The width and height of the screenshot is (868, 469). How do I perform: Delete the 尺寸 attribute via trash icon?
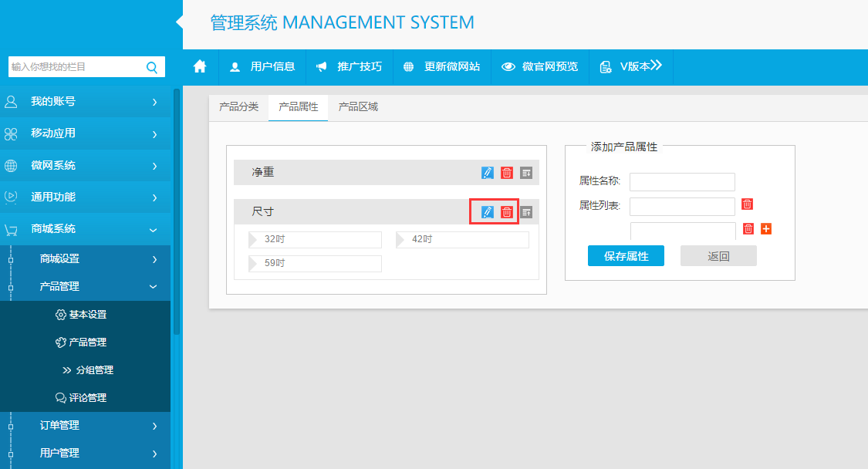click(507, 212)
